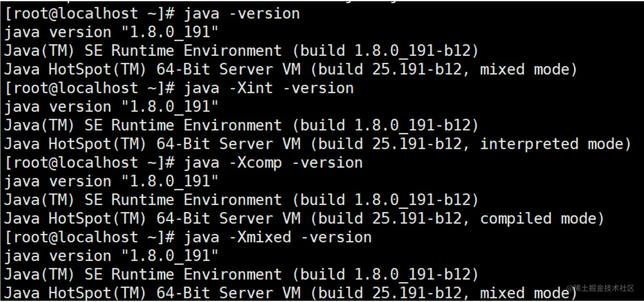Viewport: 644px width, 302px height.
Task: Click the Runtime Environment line under -Xcomp command
Action: click(x=241, y=200)
